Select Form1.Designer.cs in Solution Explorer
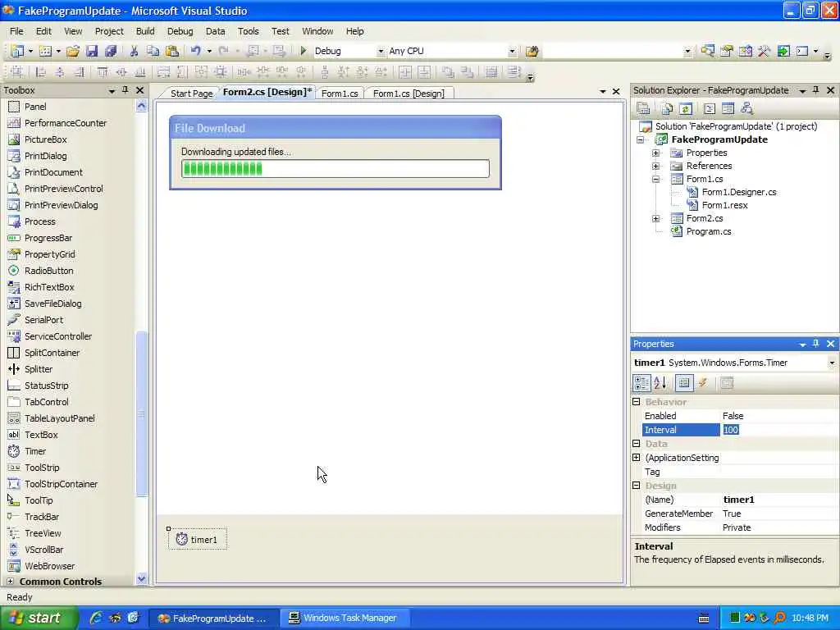The width and height of the screenshot is (840, 630). coord(739,192)
